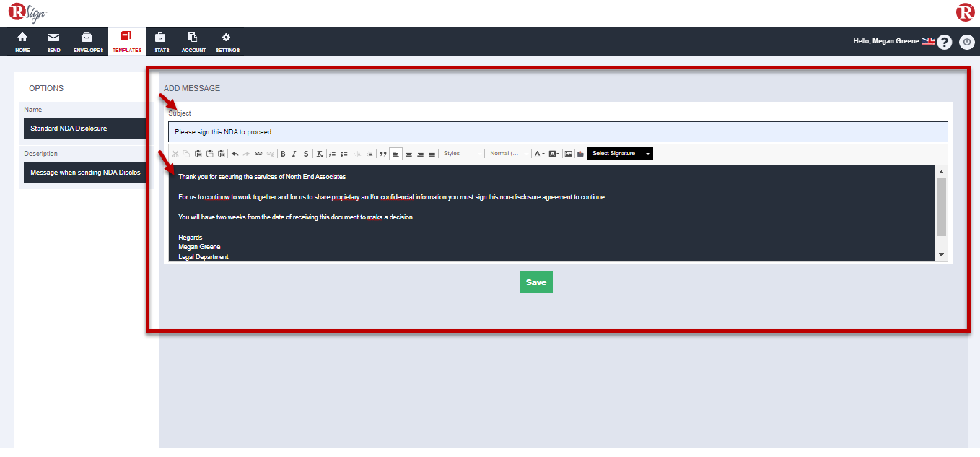Open the help question mark icon

click(x=944, y=42)
